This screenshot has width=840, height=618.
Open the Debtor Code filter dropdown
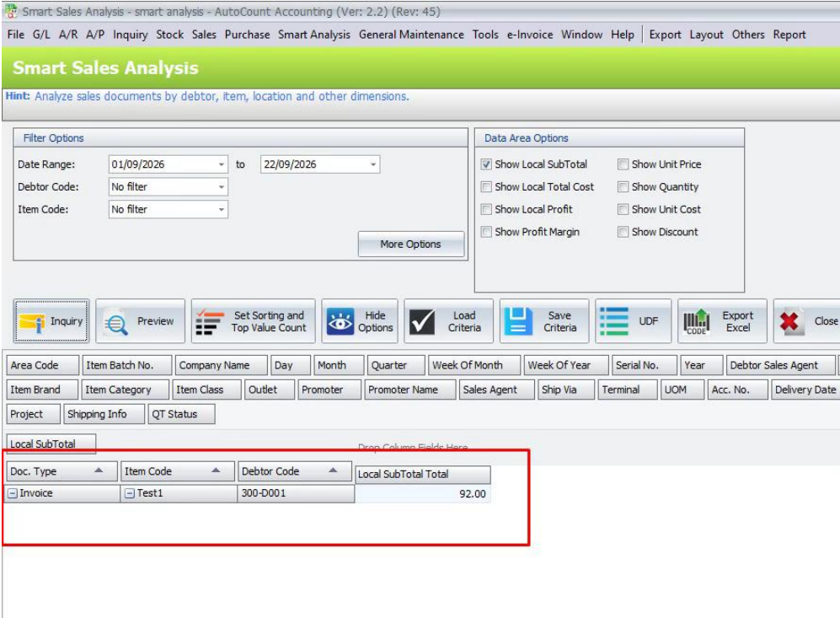(222, 187)
